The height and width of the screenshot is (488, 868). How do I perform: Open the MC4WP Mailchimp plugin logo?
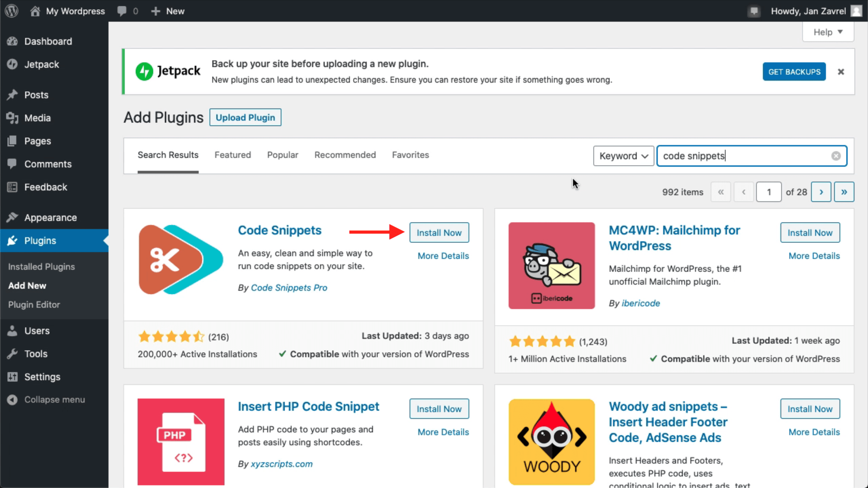[x=552, y=266]
